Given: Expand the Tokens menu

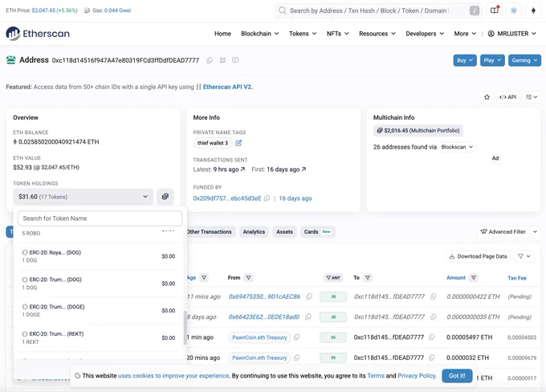Looking at the screenshot, I should coord(303,34).
